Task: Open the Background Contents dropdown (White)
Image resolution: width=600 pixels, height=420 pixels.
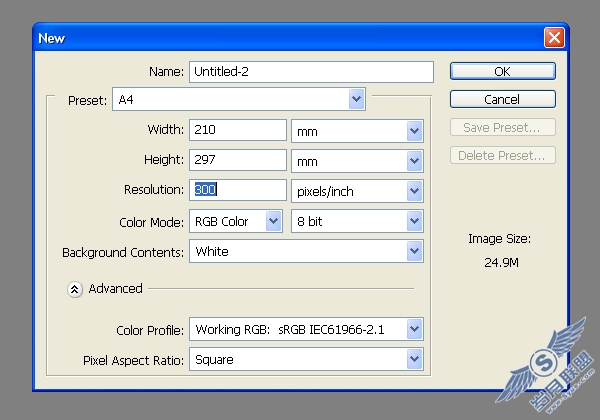Action: [x=306, y=251]
